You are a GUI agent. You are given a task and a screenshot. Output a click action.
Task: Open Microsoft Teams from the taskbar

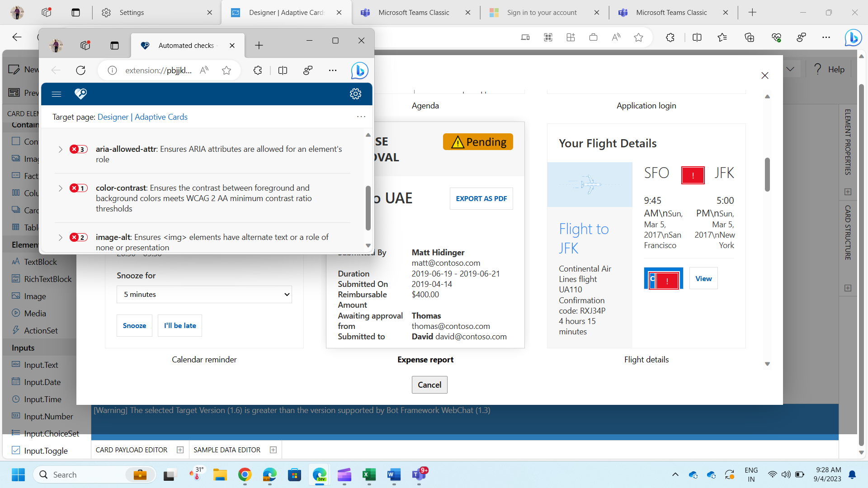tap(419, 474)
